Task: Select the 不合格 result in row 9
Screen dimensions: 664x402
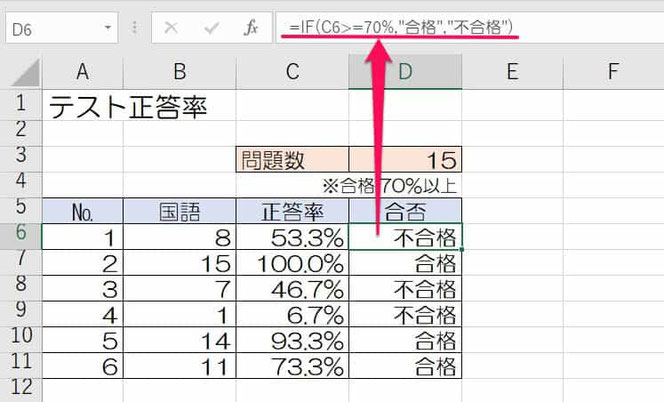Action: pyautogui.click(x=405, y=314)
